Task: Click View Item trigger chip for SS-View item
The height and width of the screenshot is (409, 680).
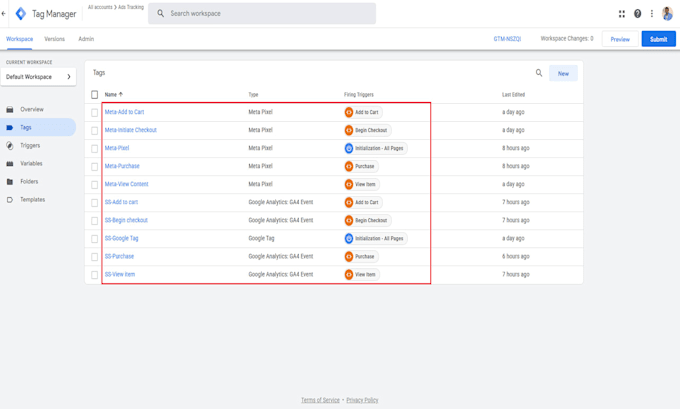Action: pyautogui.click(x=362, y=275)
